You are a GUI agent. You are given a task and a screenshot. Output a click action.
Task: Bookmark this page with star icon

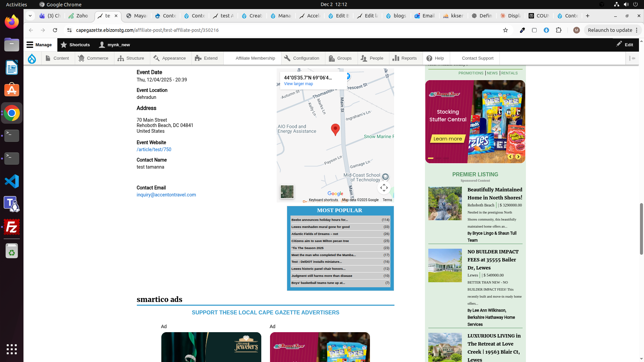coord(505,30)
